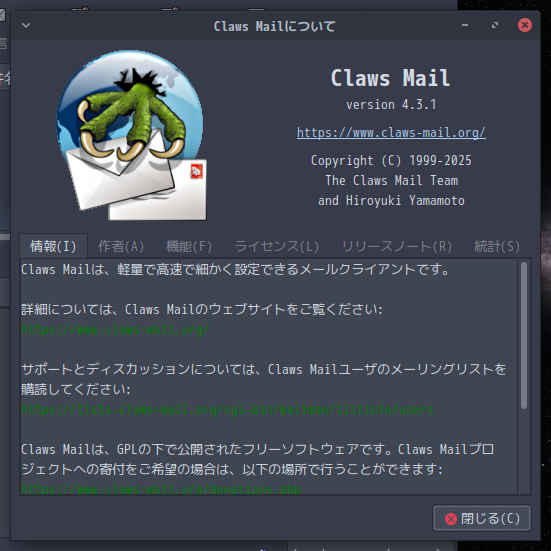Open the mailing list listinfo/users link
Image resolution: width=551 pixels, height=551 pixels.
point(227,410)
